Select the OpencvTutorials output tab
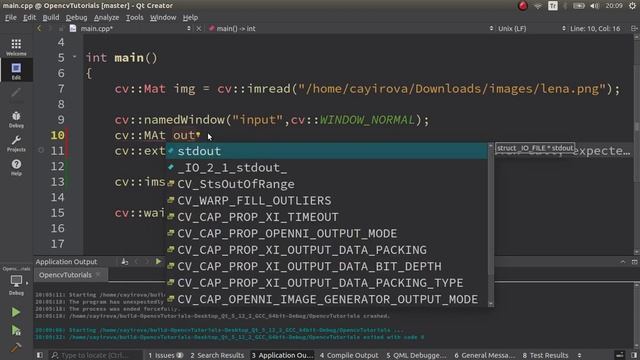Viewport: 640px width, 360px height. 65,275
